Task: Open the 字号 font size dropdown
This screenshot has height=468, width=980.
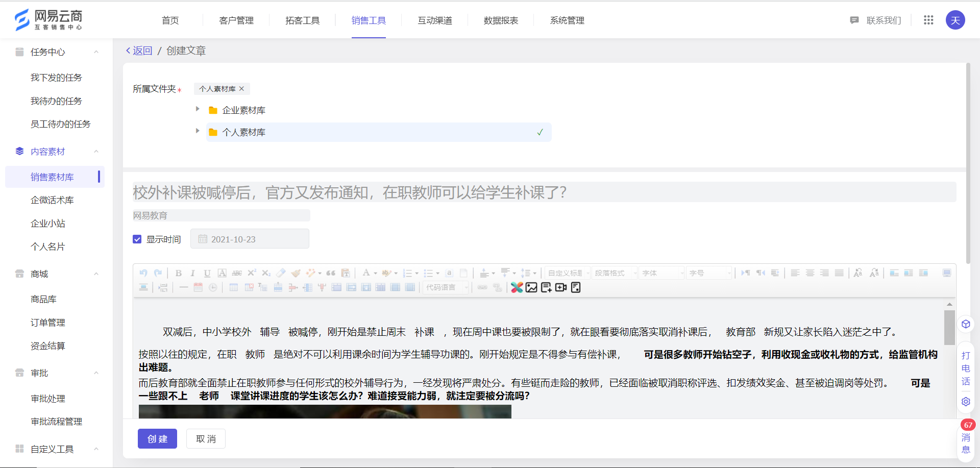Action: coord(709,273)
